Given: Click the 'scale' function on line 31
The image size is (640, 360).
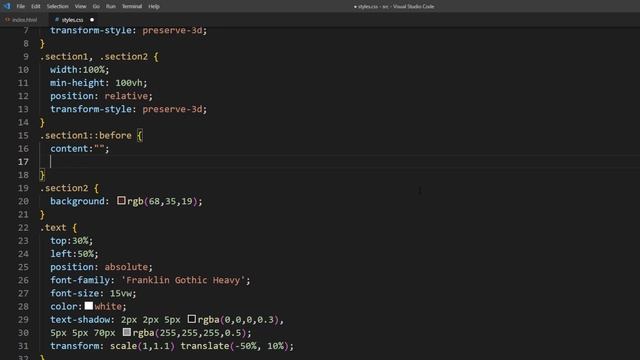Looking at the screenshot, I should [123, 346].
